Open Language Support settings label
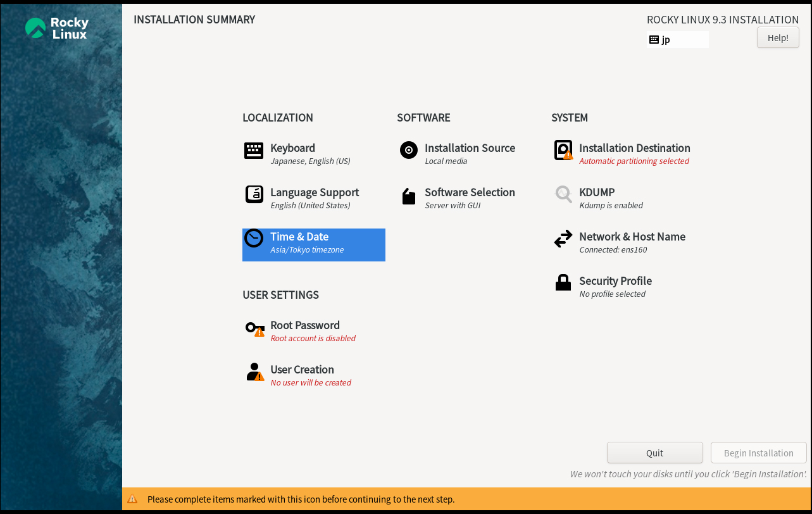The height and width of the screenshot is (514, 812). tap(315, 192)
